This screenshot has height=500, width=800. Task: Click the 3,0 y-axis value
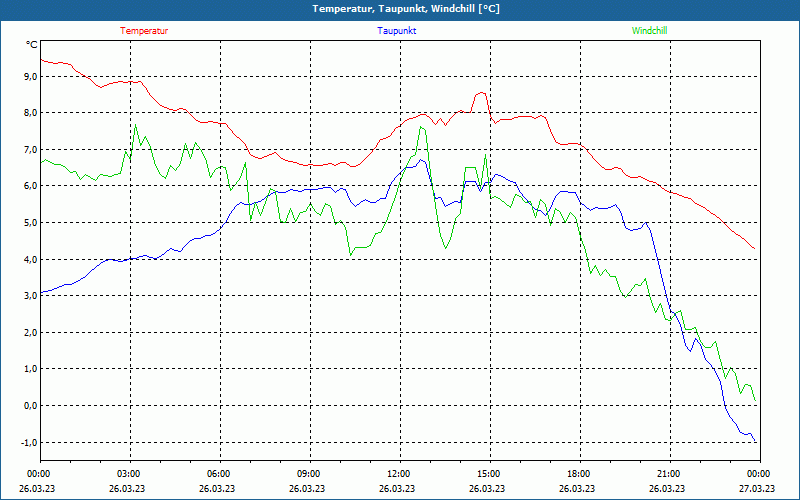[30, 295]
